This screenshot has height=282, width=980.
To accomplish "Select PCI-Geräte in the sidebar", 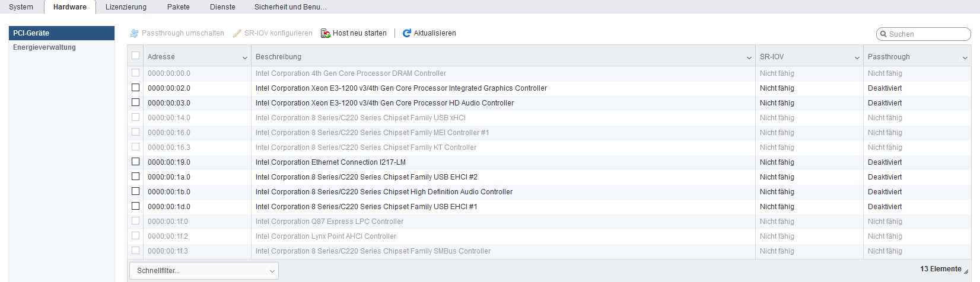I will (x=31, y=33).
